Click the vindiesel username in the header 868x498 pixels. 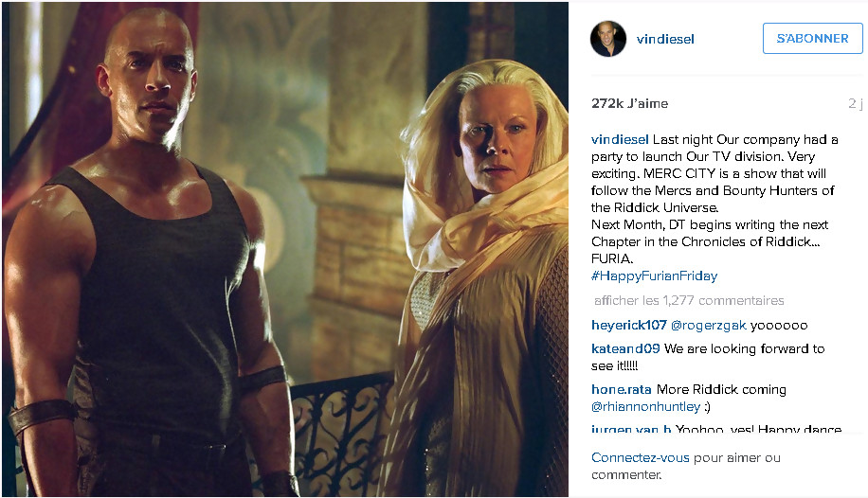click(665, 39)
